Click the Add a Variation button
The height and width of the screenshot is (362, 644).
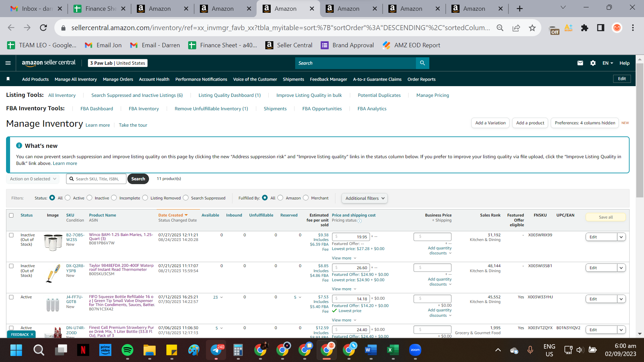[x=490, y=123]
